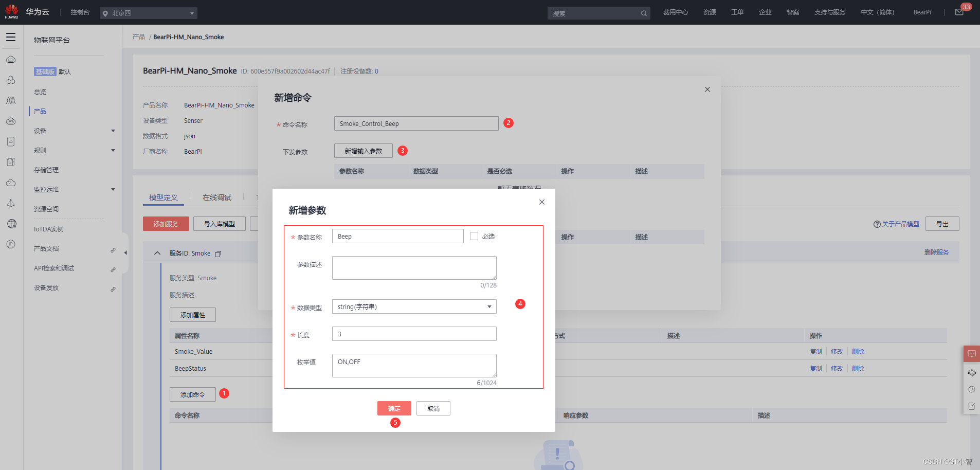Switch to the 在线调试 tab
The image size is (980, 470).
pyautogui.click(x=217, y=197)
